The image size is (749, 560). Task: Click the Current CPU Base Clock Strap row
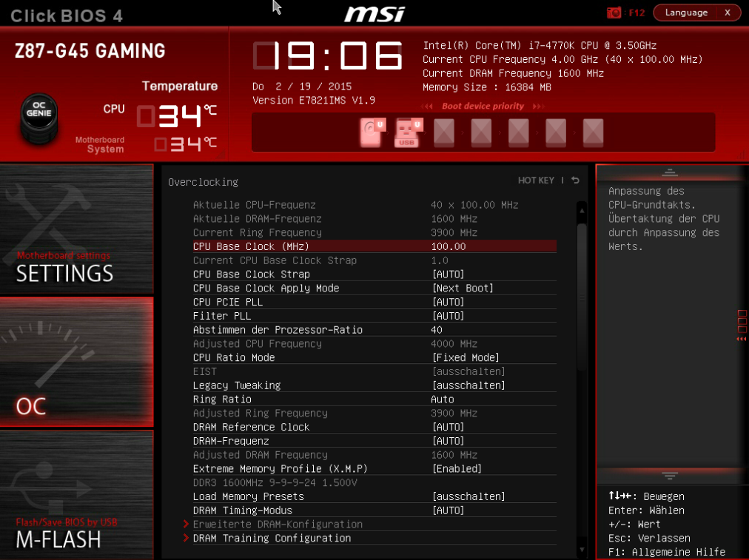[x=374, y=260]
